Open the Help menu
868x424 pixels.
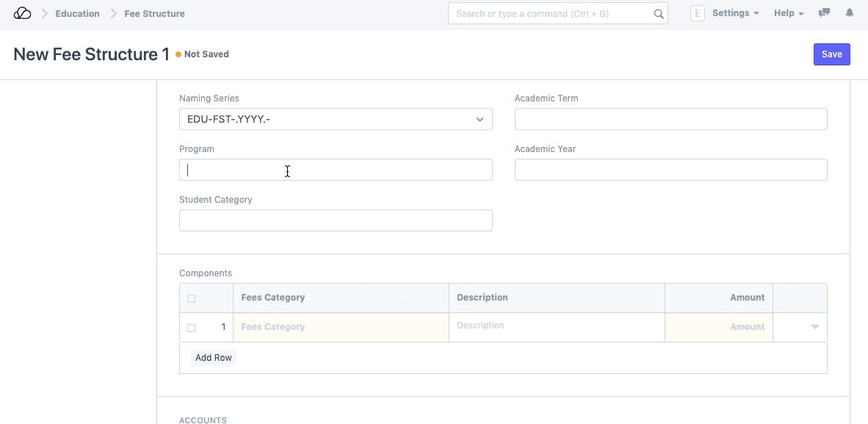coord(789,13)
